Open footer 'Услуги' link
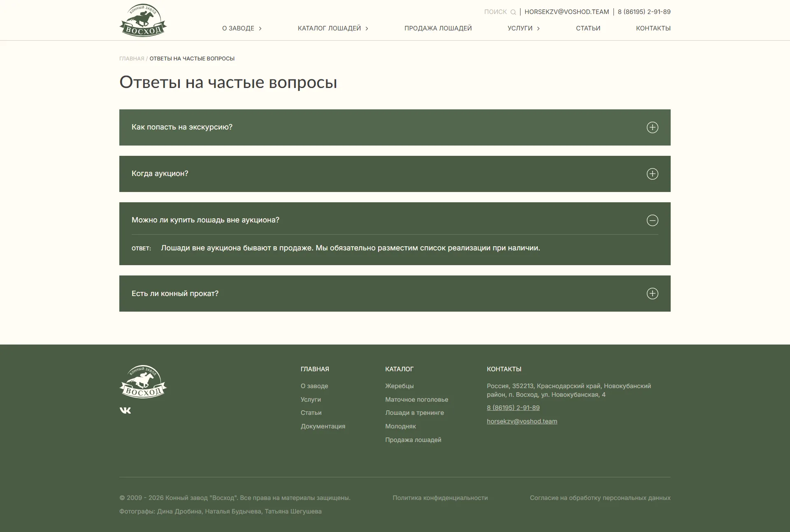 311,400
